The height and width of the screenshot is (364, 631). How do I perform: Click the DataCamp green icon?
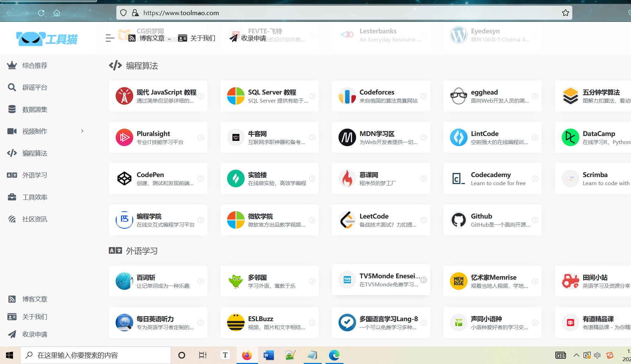tap(571, 137)
